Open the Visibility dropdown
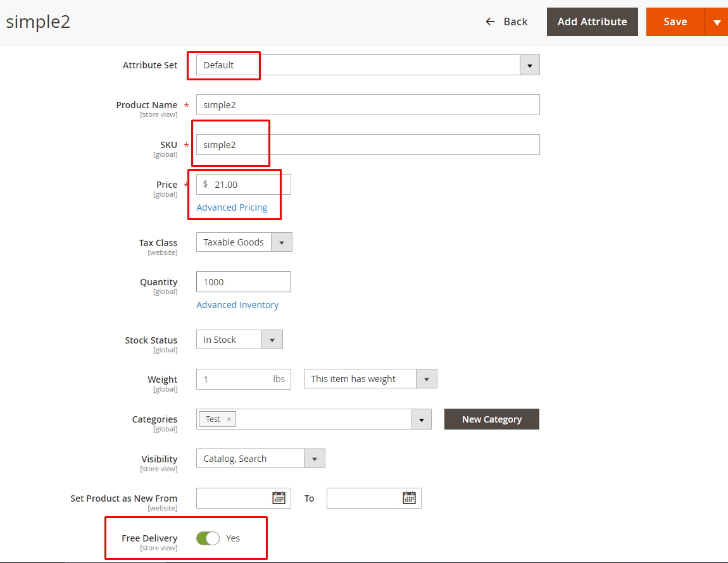The image size is (728, 563). 315,458
